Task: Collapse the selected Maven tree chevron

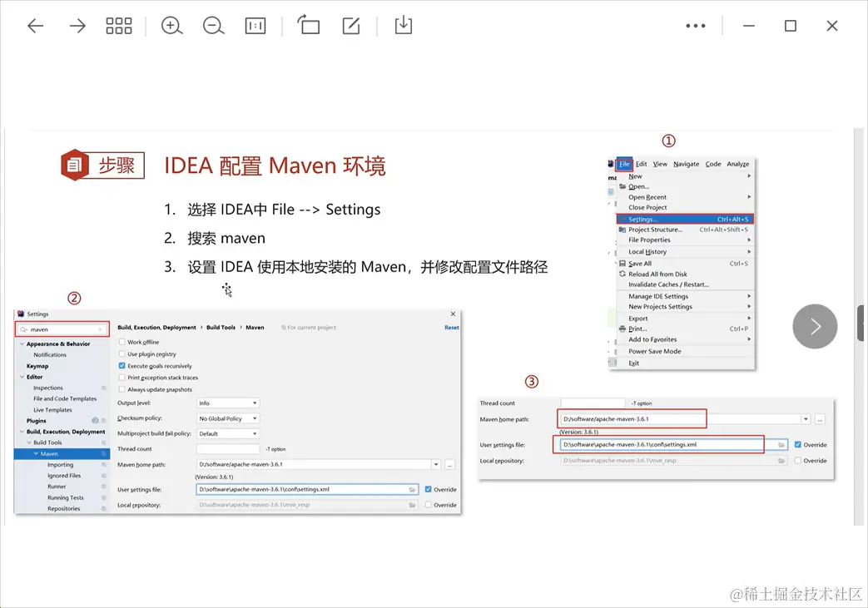Action: (x=36, y=453)
